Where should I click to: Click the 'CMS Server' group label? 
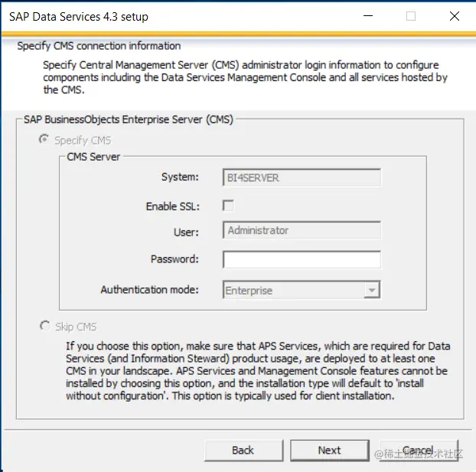point(93,157)
